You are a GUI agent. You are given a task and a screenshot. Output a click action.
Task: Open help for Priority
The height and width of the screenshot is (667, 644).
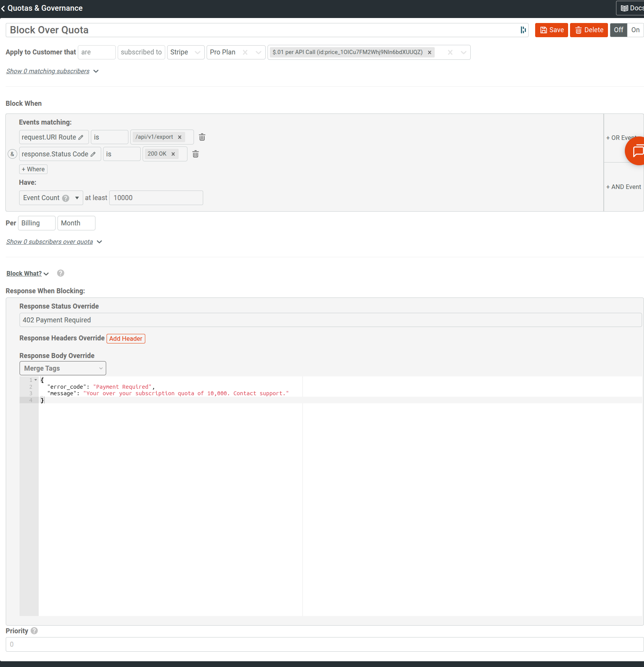pyautogui.click(x=34, y=631)
